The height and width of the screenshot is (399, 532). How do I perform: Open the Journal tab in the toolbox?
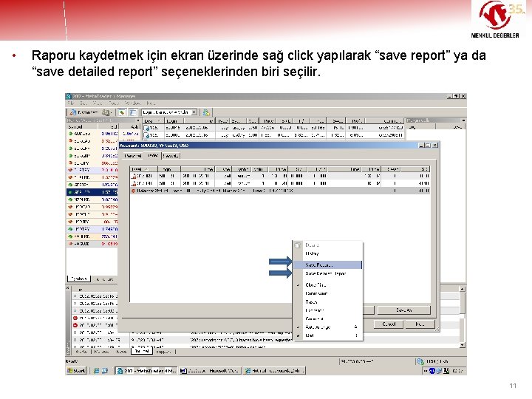click(x=143, y=352)
